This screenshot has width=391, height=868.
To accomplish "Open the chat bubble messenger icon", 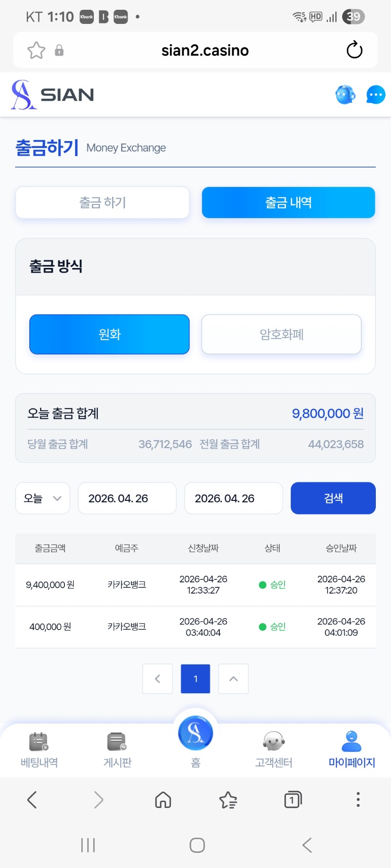I will (375, 95).
